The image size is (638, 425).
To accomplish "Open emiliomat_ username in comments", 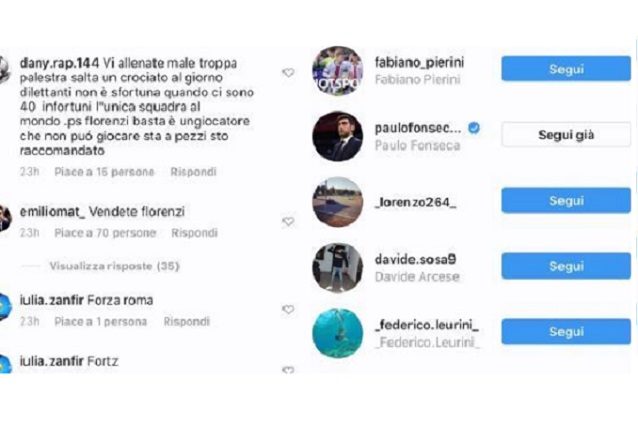I will (52, 211).
